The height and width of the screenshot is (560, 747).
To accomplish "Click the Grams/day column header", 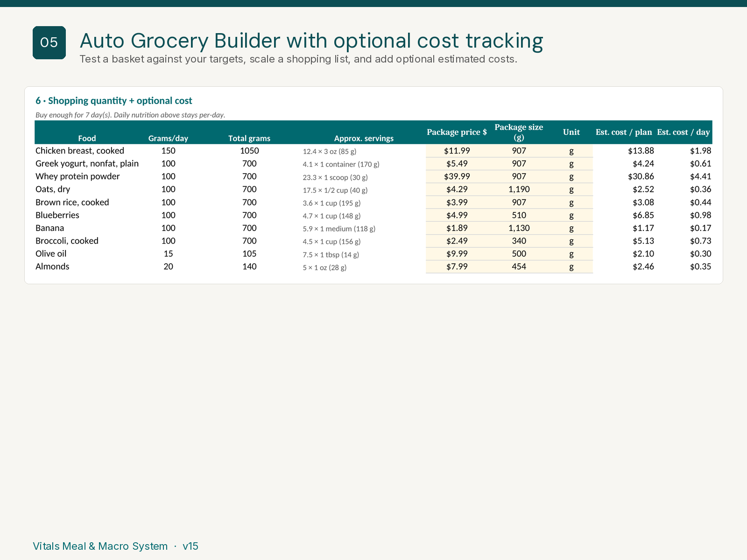I will point(168,138).
